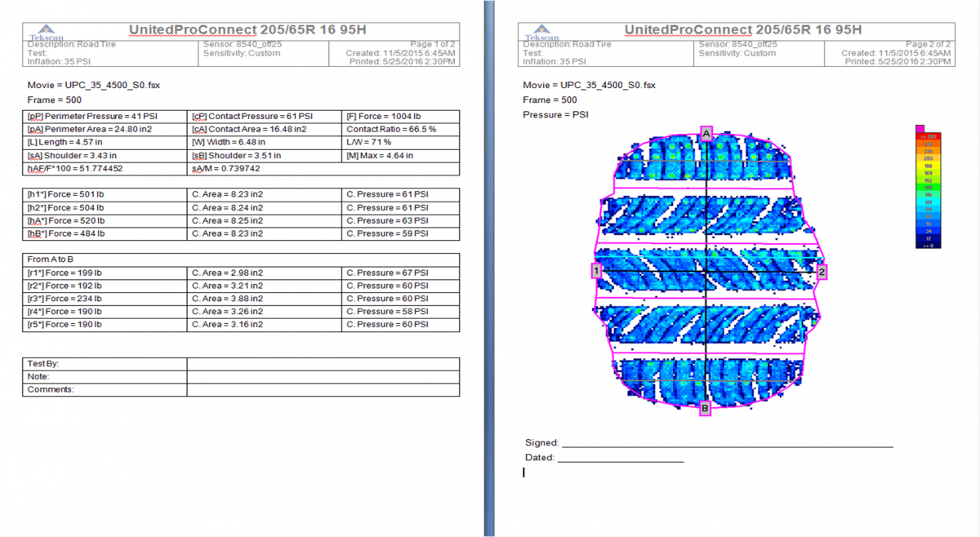Click 'Created: 11/5/2015 6:45AM' on page 2
The image size is (980, 537).
click(898, 53)
